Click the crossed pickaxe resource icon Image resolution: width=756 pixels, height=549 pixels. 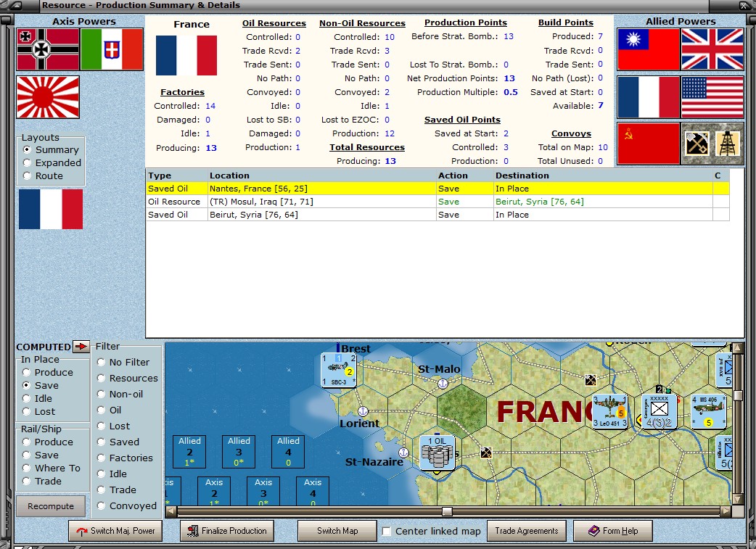[697, 144]
